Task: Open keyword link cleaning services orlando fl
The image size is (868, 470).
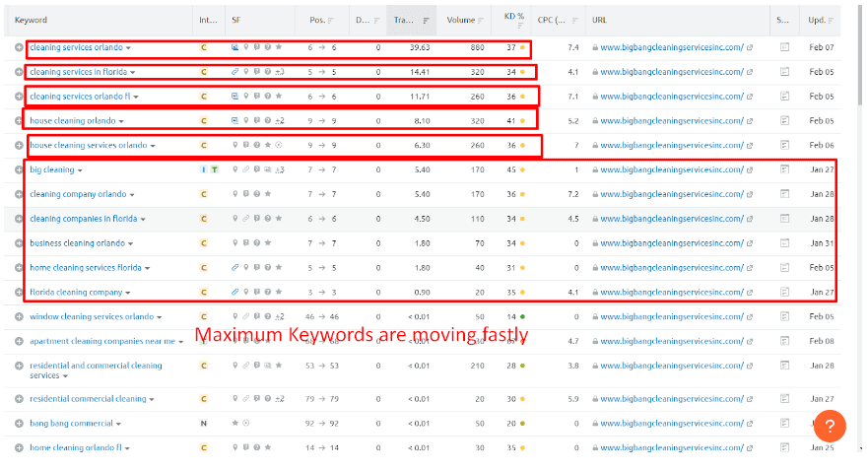Action: (80, 97)
